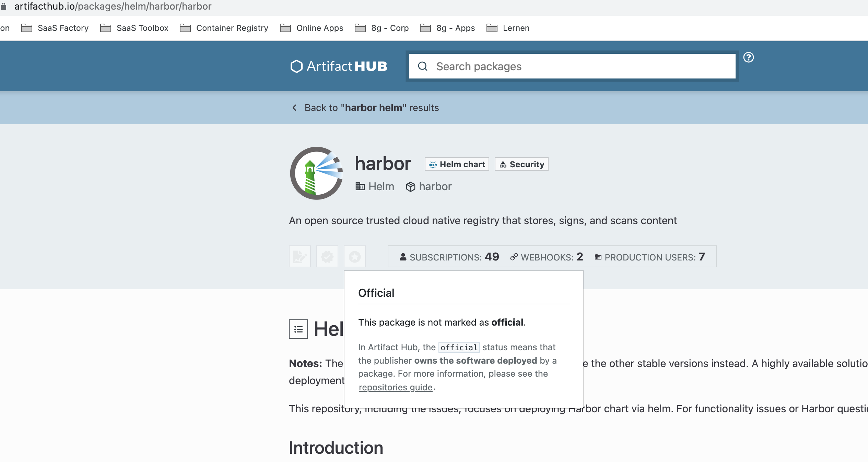Open the repositories guide link

coord(395,387)
